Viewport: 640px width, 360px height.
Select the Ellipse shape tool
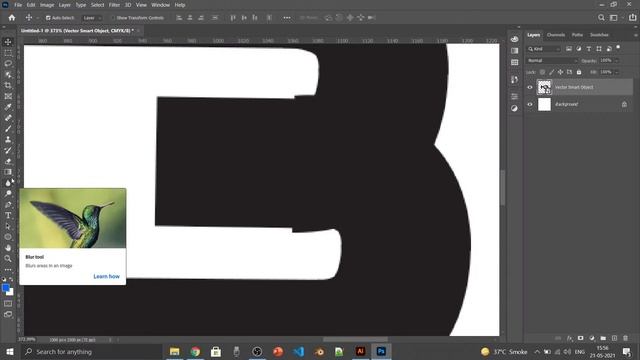click(x=8, y=237)
